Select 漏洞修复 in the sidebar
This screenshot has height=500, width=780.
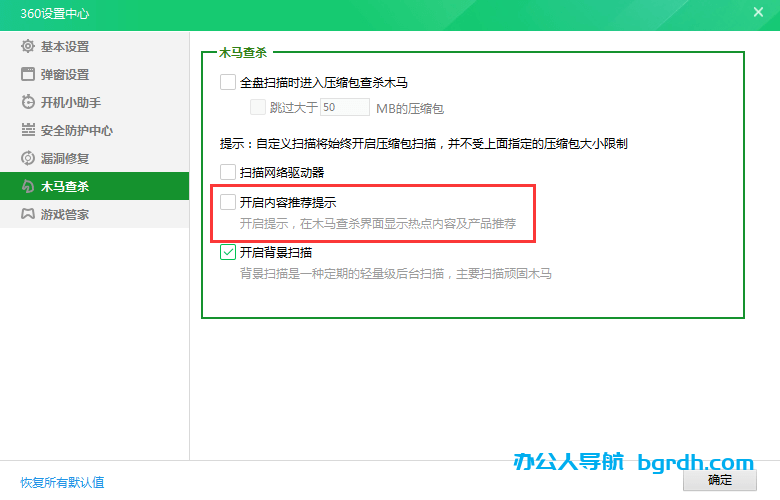tap(95, 158)
